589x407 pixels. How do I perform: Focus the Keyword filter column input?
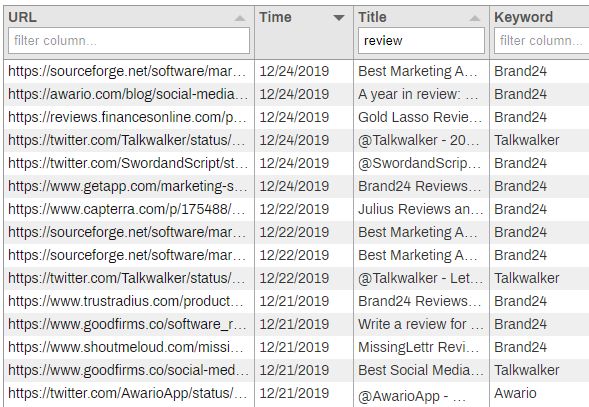click(x=542, y=40)
